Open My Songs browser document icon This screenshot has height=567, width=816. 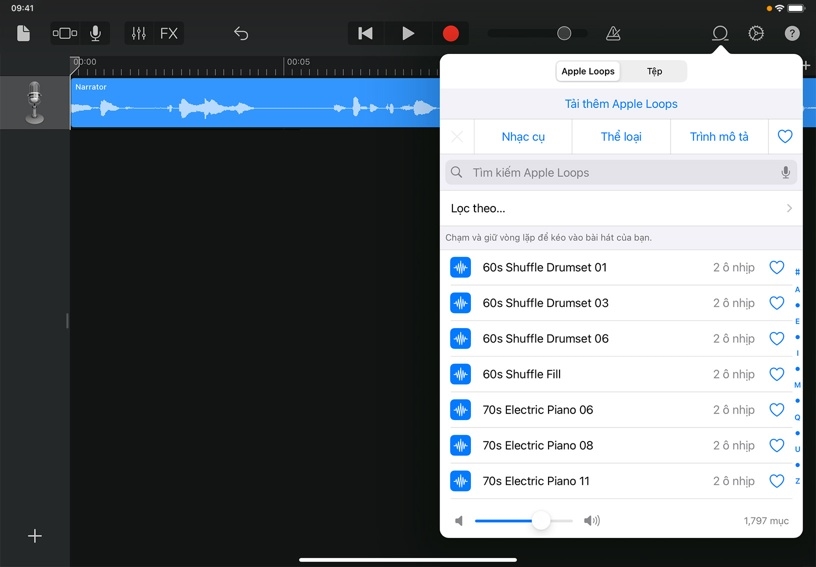[24, 34]
